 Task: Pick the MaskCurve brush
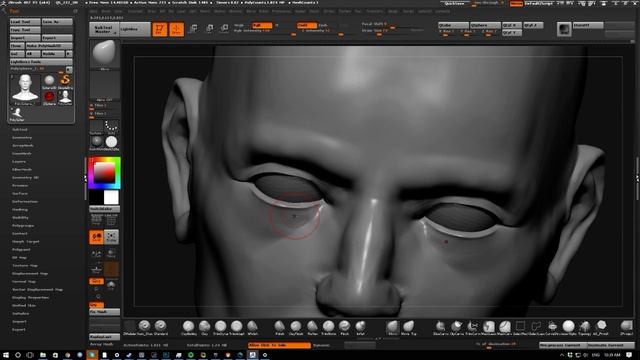(504, 327)
